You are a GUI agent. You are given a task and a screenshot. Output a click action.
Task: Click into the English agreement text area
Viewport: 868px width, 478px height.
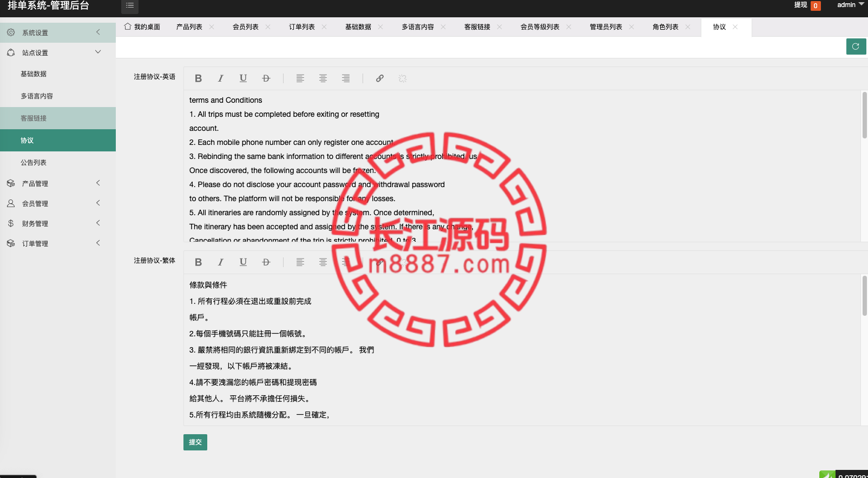click(x=522, y=166)
